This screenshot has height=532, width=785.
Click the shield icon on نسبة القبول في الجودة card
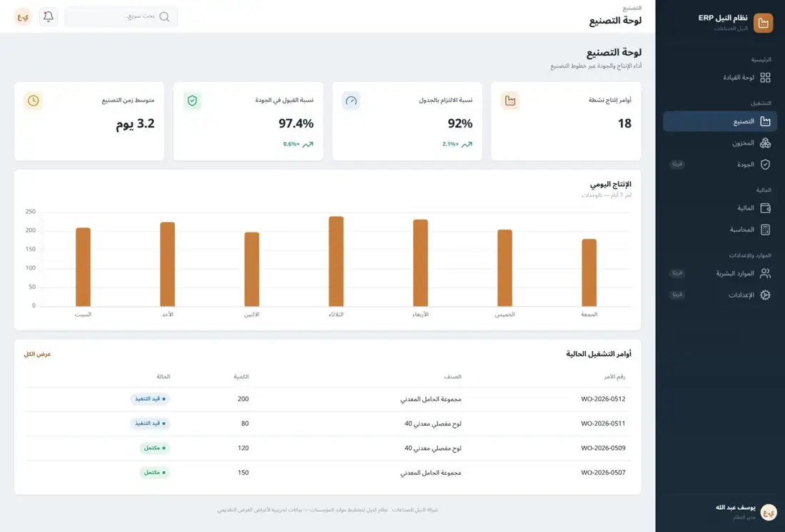tap(192, 101)
